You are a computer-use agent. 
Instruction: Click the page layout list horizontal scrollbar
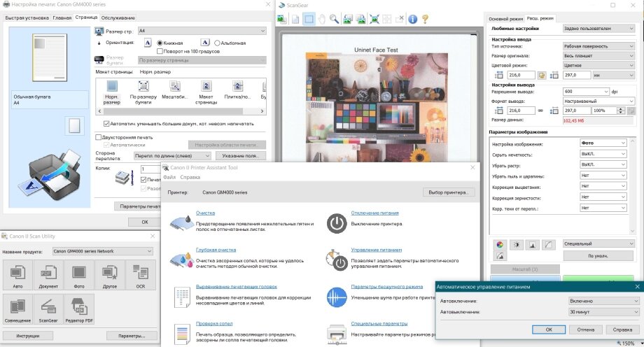pos(181,111)
